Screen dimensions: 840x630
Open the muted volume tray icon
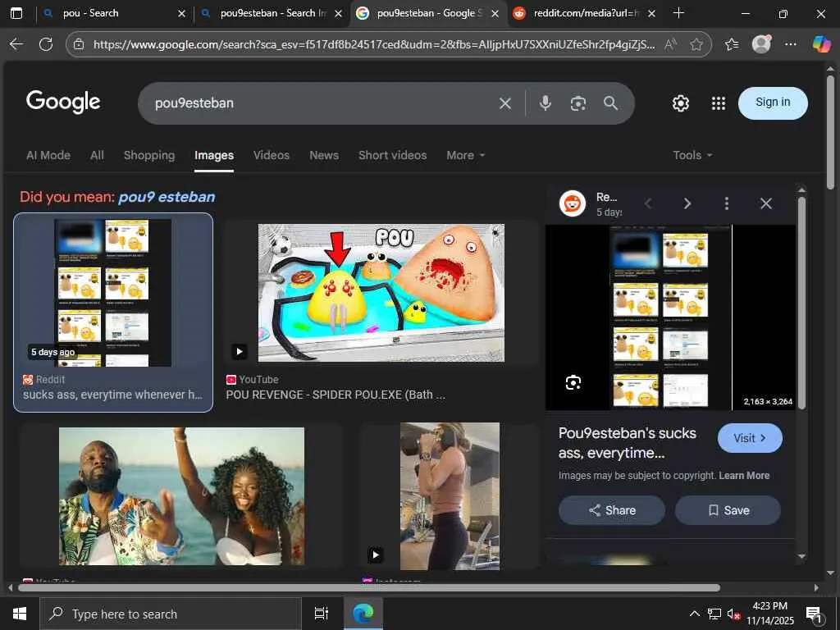point(733,614)
